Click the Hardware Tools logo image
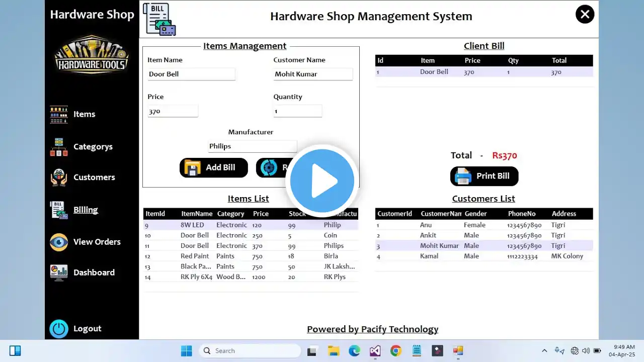644x362 pixels. [92, 54]
